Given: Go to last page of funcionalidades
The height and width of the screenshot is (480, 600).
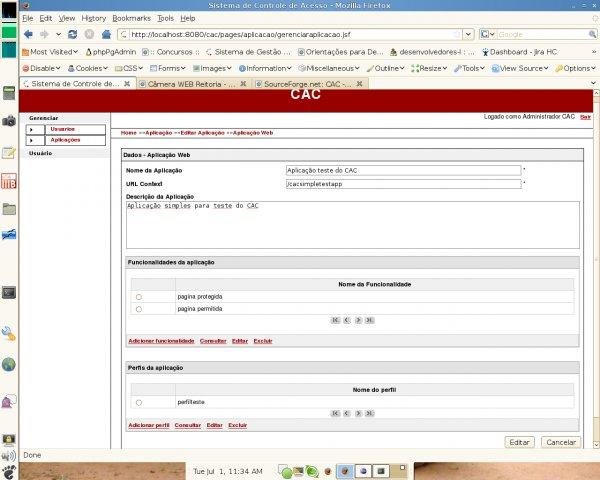Looking at the screenshot, I should (x=370, y=320).
